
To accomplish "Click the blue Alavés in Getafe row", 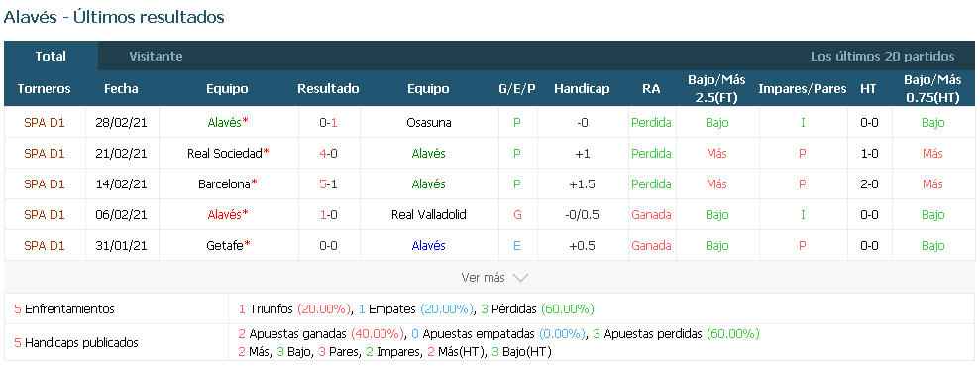I will coord(428,246).
